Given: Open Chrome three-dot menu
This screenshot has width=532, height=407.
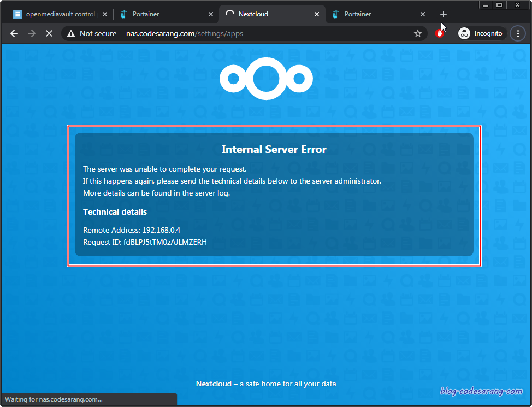Looking at the screenshot, I should coord(518,33).
